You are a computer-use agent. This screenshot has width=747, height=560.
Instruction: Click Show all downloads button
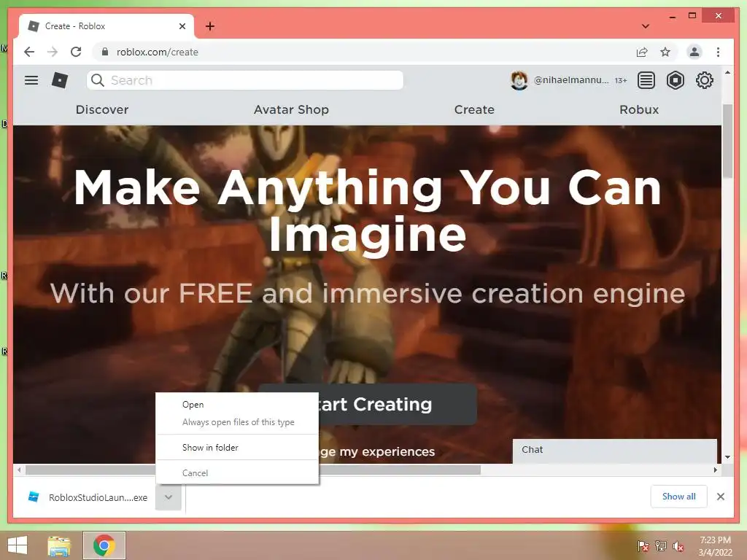[x=678, y=497]
